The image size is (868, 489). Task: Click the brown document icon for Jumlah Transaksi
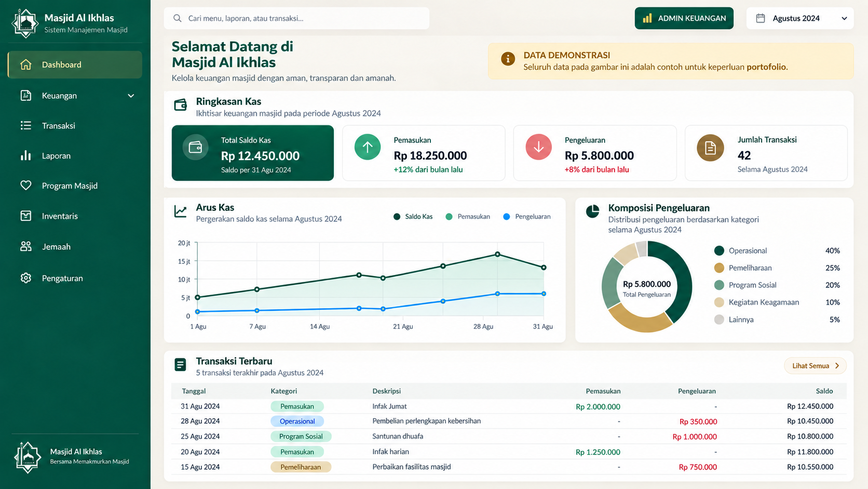710,148
